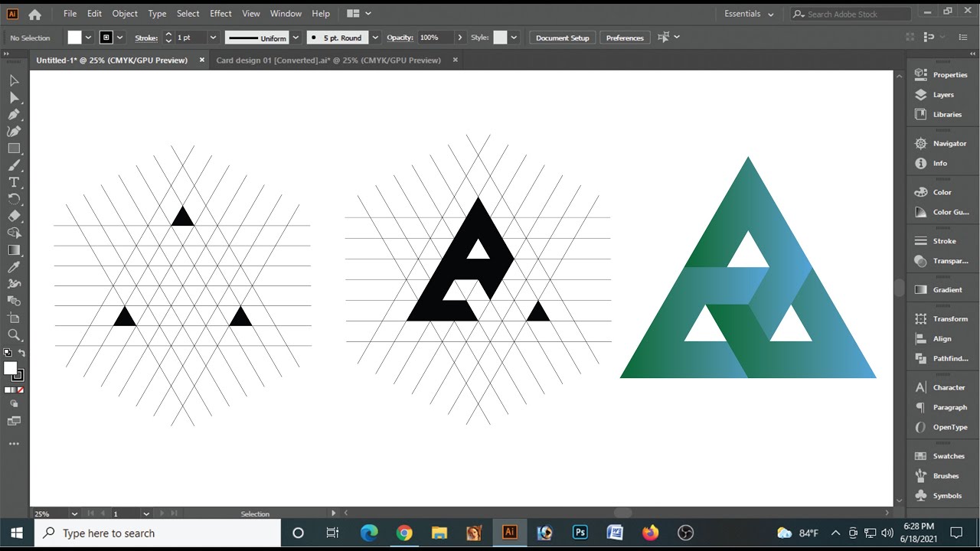Open the Transform panel
The width and height of the screenshot is (980, 551).
click(942, 319)
